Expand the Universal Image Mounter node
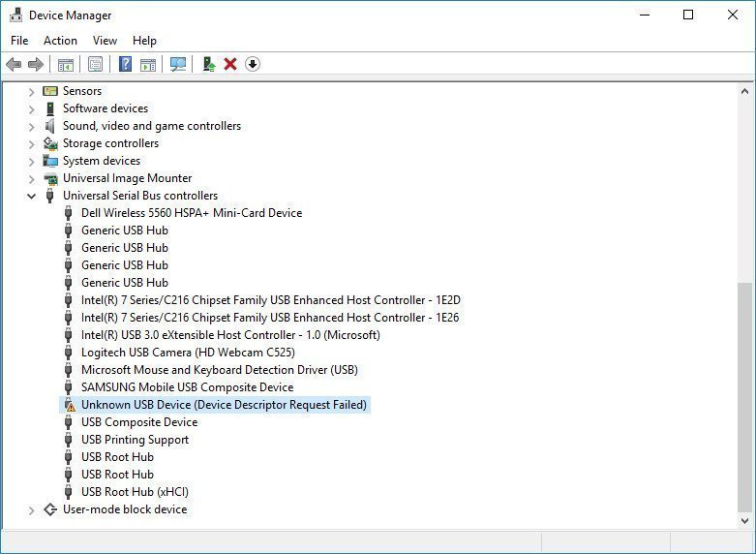The width and height of the screenshot is (756, 554). pos(31,179)
